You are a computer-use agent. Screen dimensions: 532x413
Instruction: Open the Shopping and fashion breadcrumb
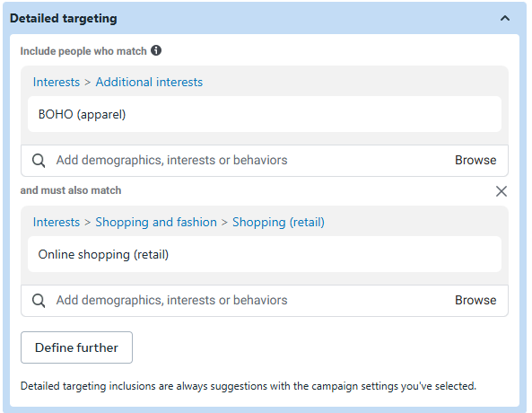pyautogui.click(x=156, y=222)
